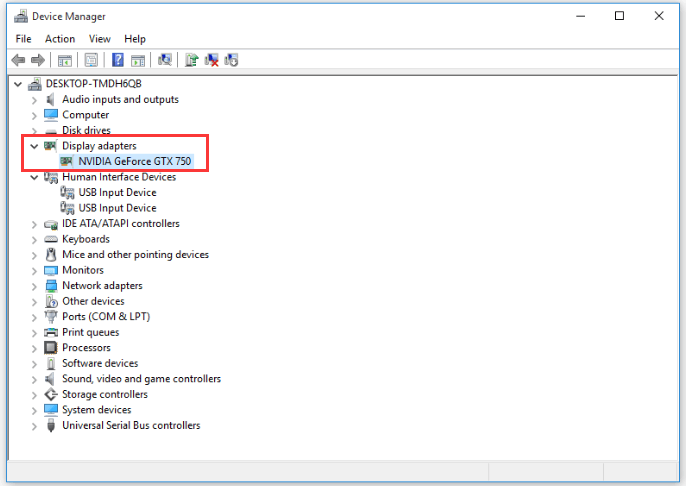Open the Action menu
The image size is (686, 486).
click(60, 39)
